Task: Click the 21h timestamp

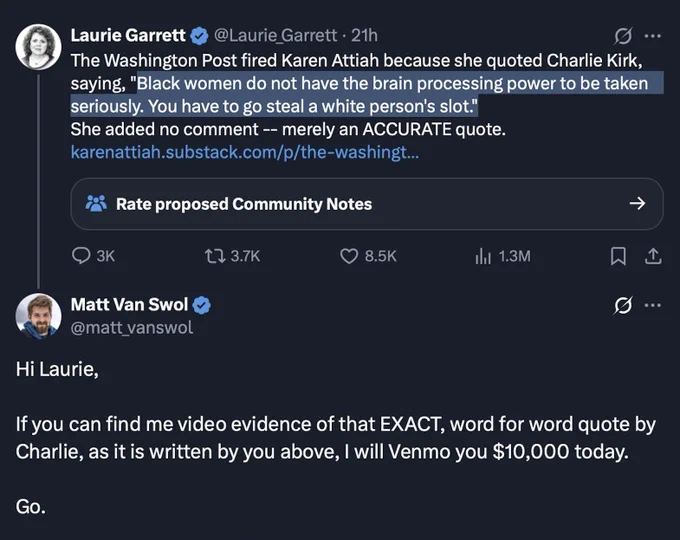Action: tap(364, 36)
